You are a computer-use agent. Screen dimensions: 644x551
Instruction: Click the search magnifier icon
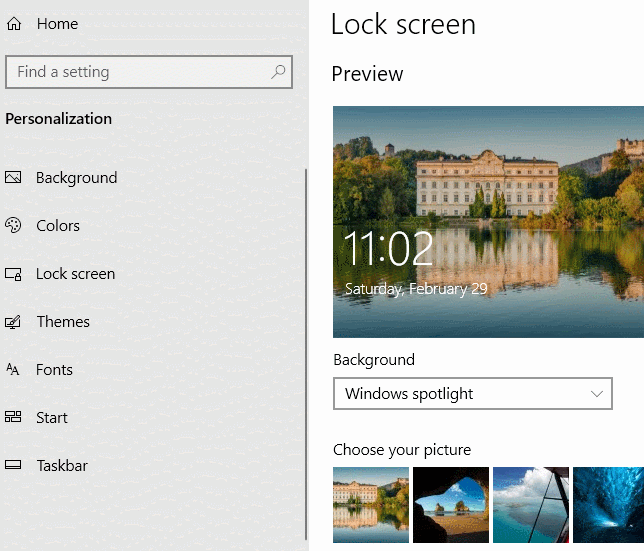point(278,72)
